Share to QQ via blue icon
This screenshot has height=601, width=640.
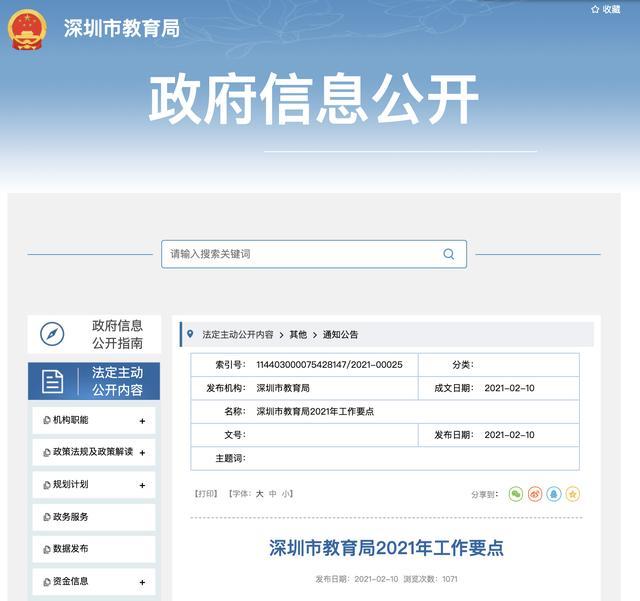click(554, 494)
